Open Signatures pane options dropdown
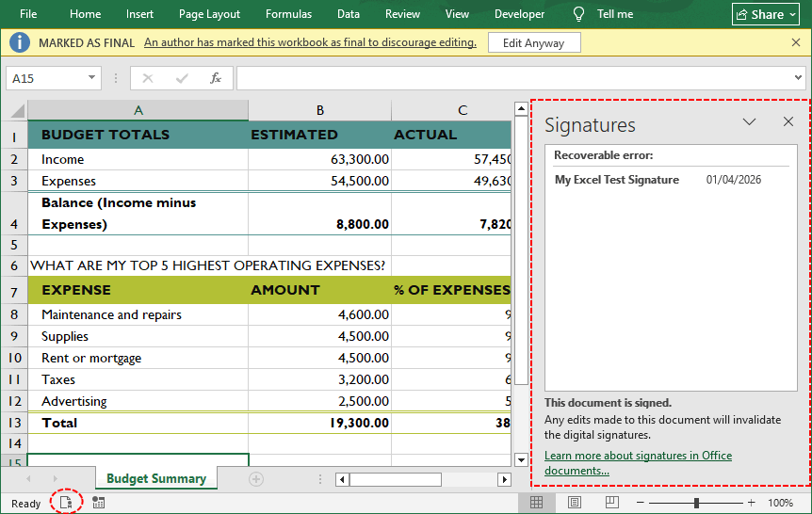Viewport: 812px width, 514px height. 750,122
